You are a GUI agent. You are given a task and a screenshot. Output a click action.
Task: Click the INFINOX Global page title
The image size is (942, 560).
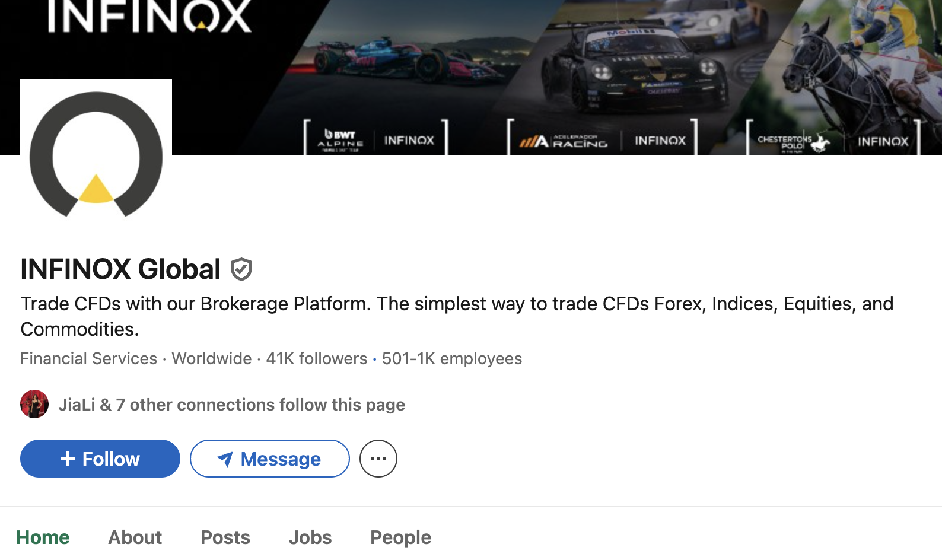point(121,269)
